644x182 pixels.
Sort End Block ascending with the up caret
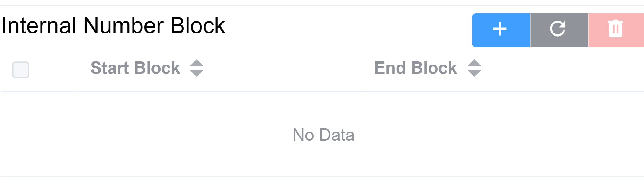(x=474, y=63)
